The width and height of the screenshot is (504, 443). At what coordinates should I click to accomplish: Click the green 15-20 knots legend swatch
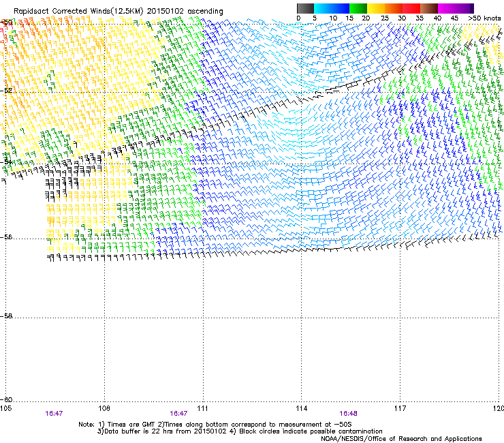click(358, 8)
